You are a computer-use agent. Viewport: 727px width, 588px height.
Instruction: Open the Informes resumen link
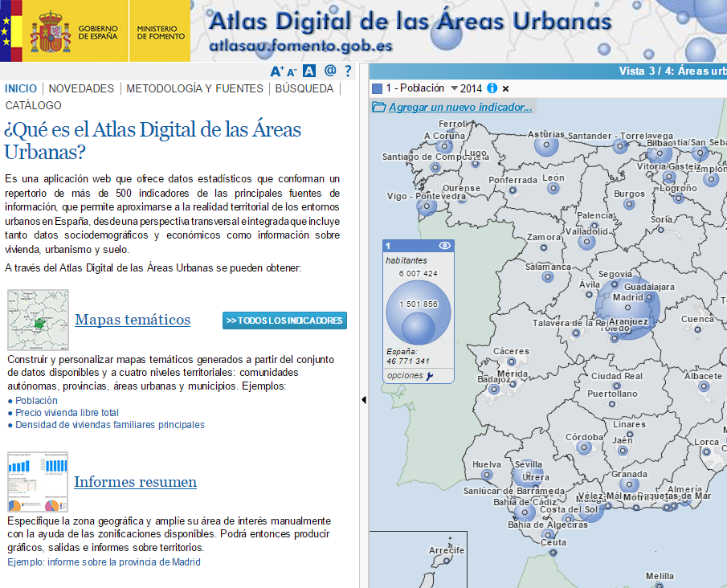tap(136, 482)
